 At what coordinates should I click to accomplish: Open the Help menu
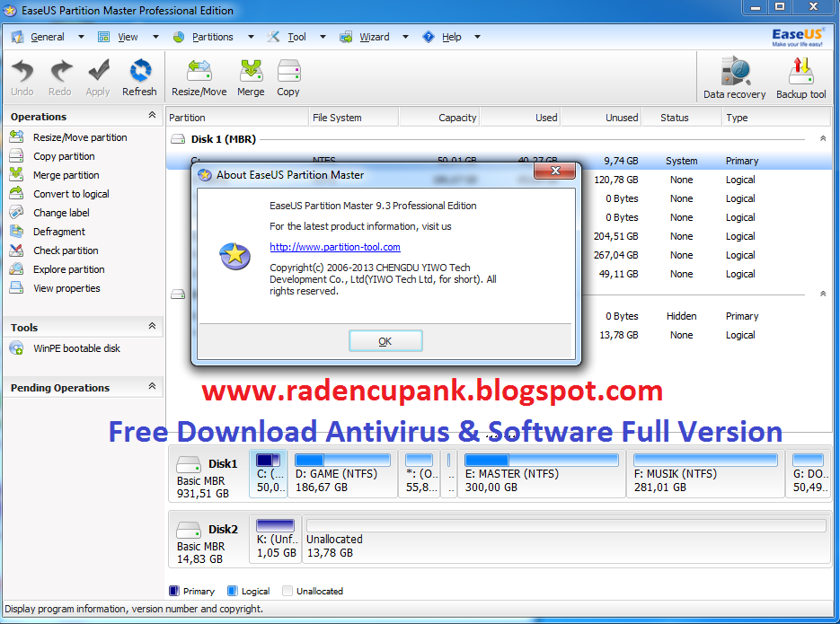452,37
